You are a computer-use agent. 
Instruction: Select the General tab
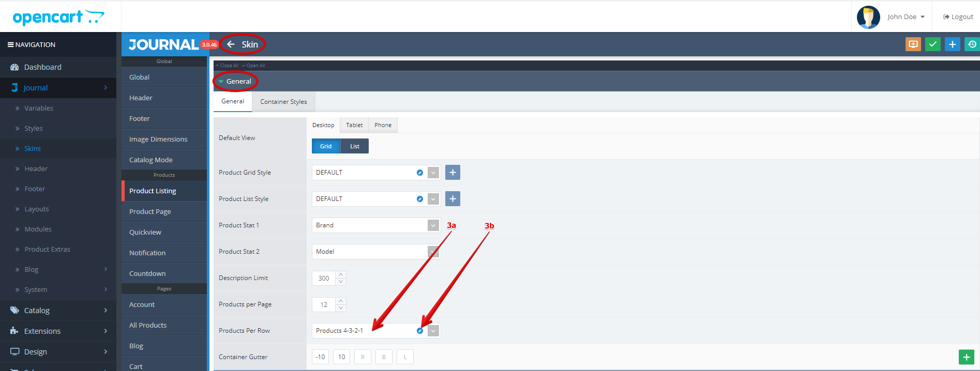click(233, 101)
